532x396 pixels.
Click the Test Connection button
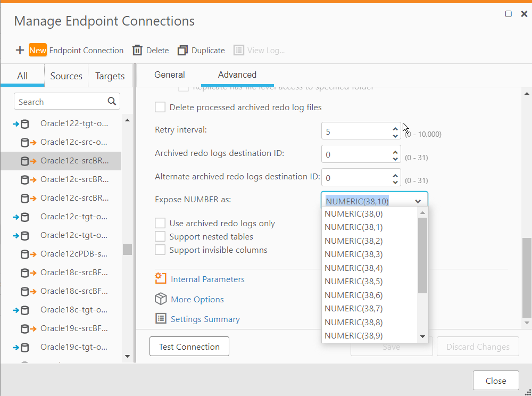[x=189, y=346]
